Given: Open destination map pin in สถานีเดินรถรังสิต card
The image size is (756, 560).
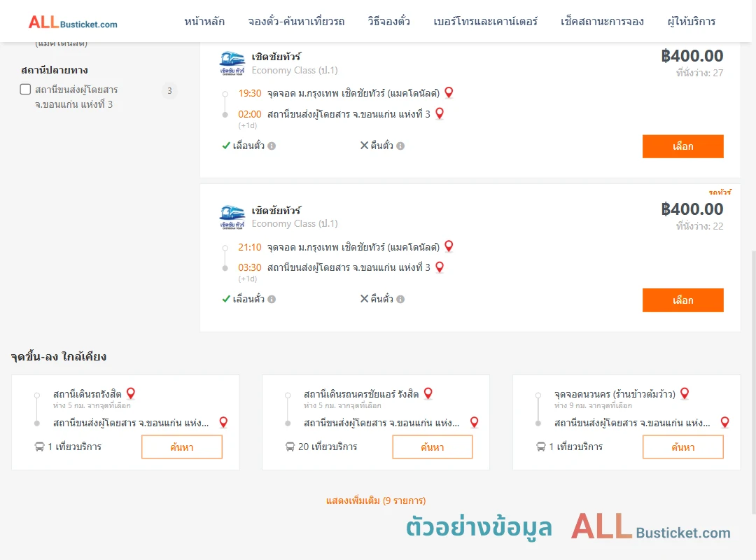Looking at the screenshot, I should point(223,423).
